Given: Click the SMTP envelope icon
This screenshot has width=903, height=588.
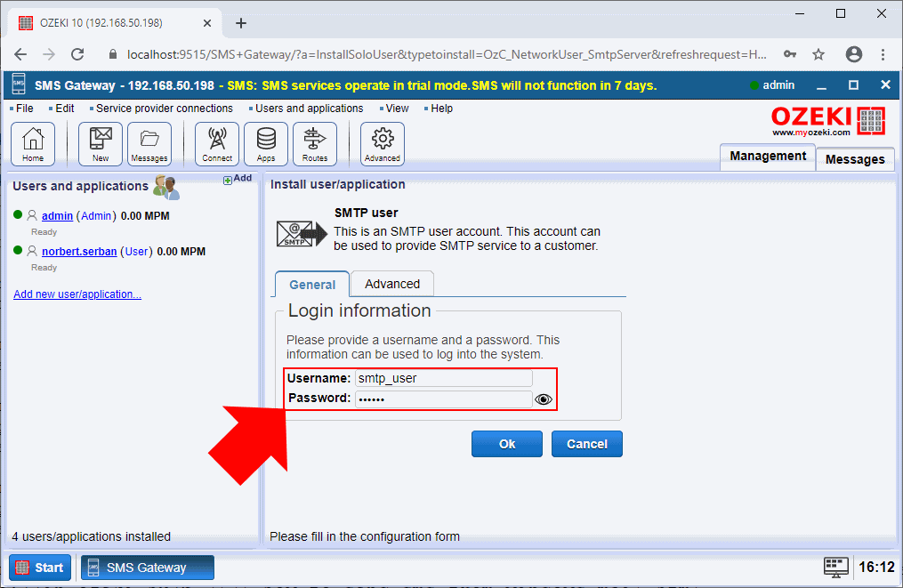Looking at the screenshot, I should 302,234.
